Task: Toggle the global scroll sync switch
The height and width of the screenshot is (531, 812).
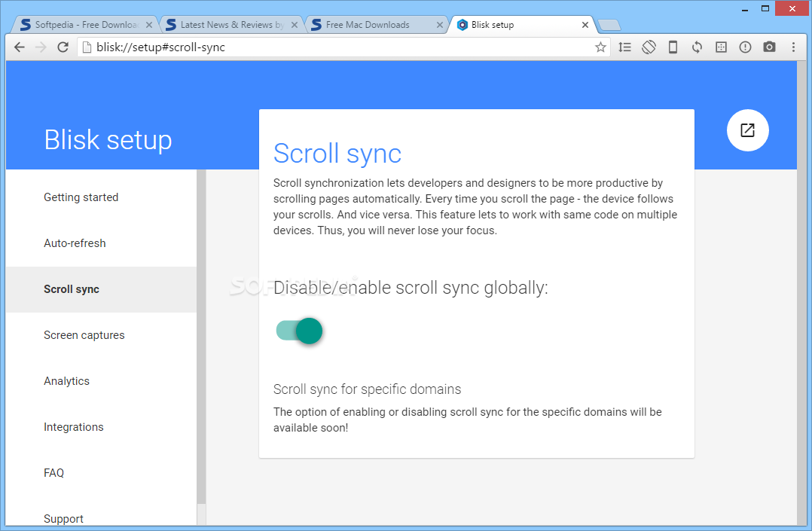Action: [x=299, y=331]
